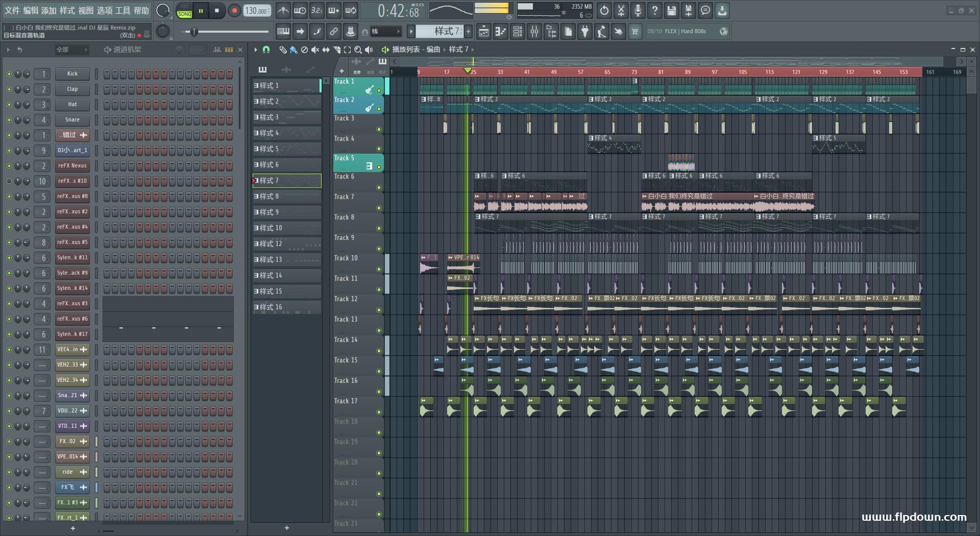Viewport: 980px width, 536px height.
Task: Select the playlist slip tool
Action: [x=326, y=50]
